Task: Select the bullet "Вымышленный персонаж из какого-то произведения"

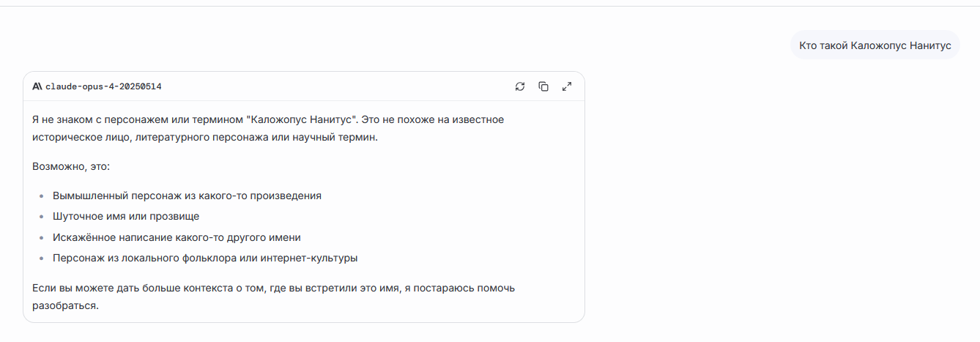Action: pyautogui.click(x=187, y=196)
